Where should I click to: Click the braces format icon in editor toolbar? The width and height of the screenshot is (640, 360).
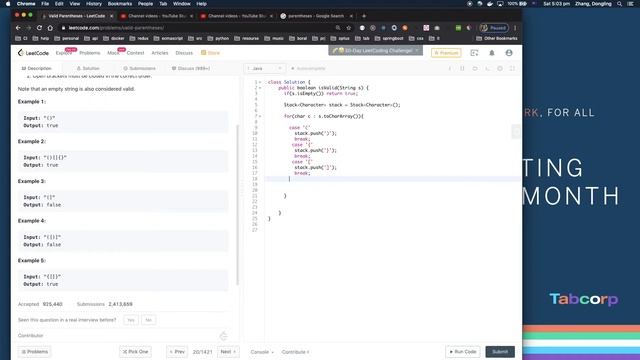[x=462, y=69]
